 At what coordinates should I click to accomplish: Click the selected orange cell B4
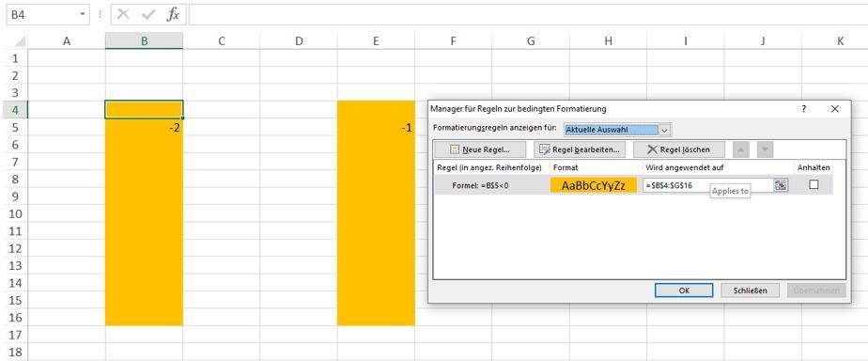144,110
